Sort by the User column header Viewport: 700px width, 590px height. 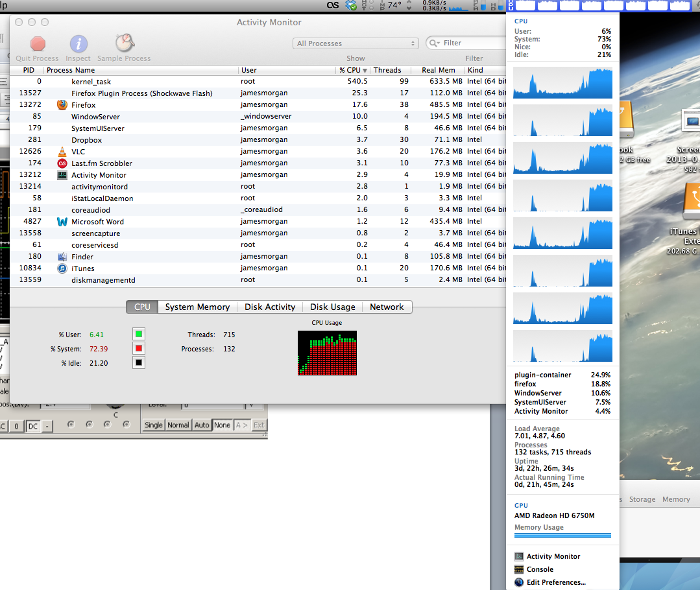(x=287, y=70)
